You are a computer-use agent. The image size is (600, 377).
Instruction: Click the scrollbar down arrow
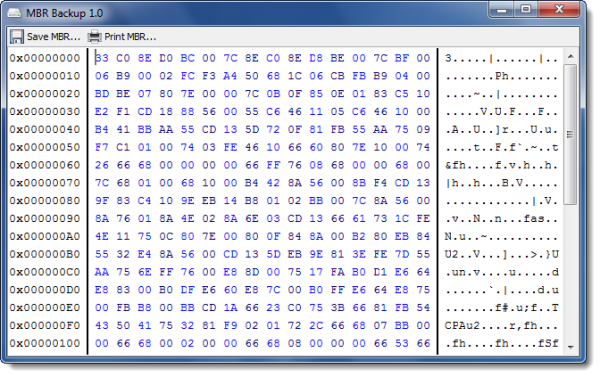point(571,347)
